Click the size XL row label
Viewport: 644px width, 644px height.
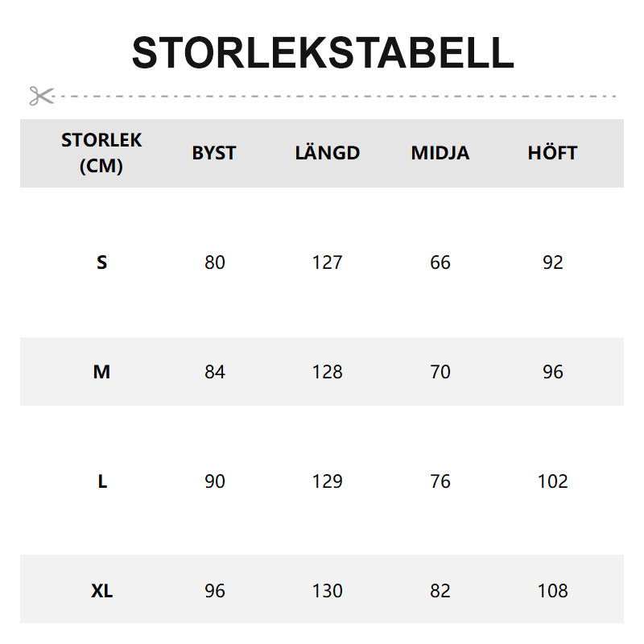click(101, 591)
